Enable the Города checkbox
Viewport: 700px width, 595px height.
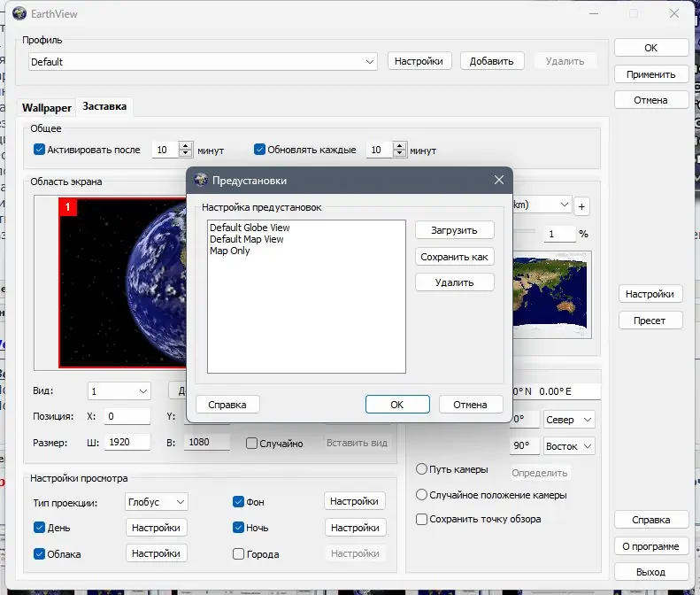pyautogui.click(x=238, y=554)
